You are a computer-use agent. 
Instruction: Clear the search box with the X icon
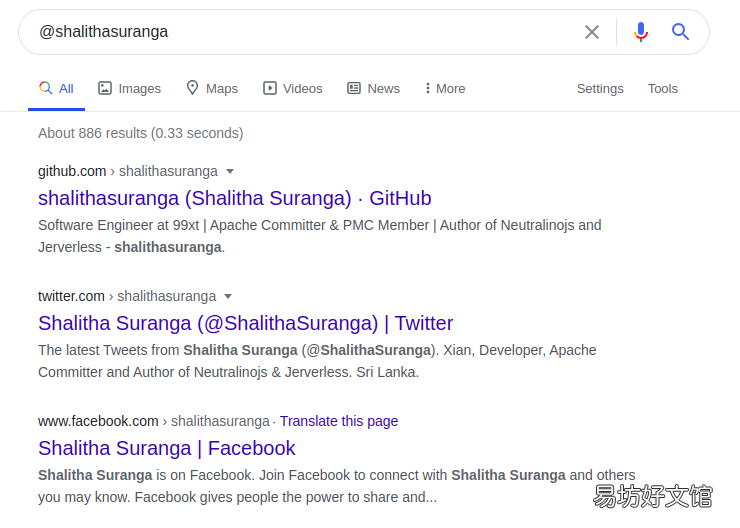[591, 32]
